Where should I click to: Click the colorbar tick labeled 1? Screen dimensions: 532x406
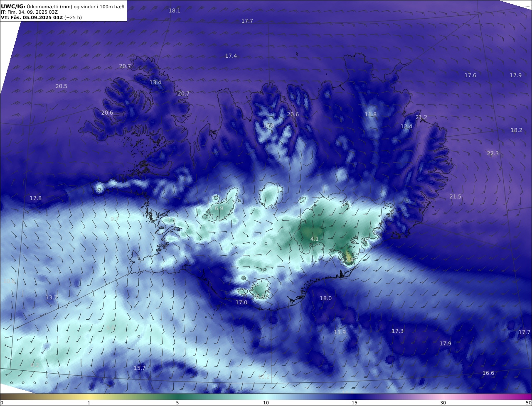89,403
